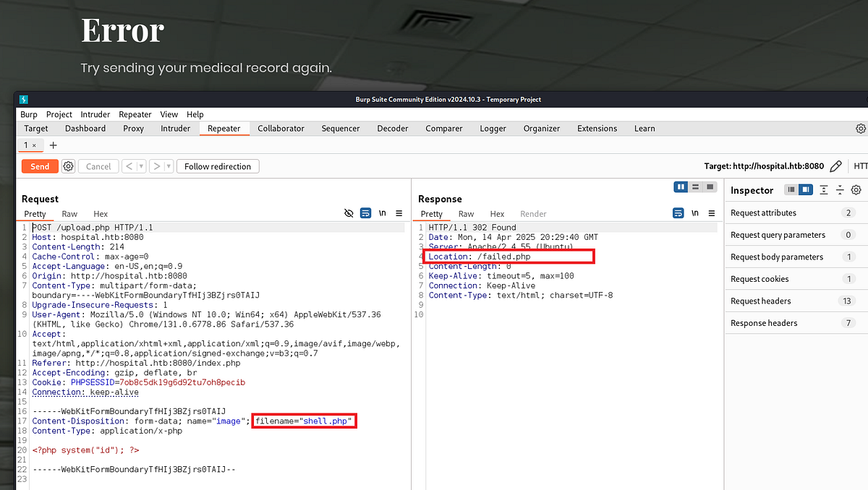The width and height of the screenshot is (868, 490).
Task: Open Inspector settings gear
Action: click(856, 190)
